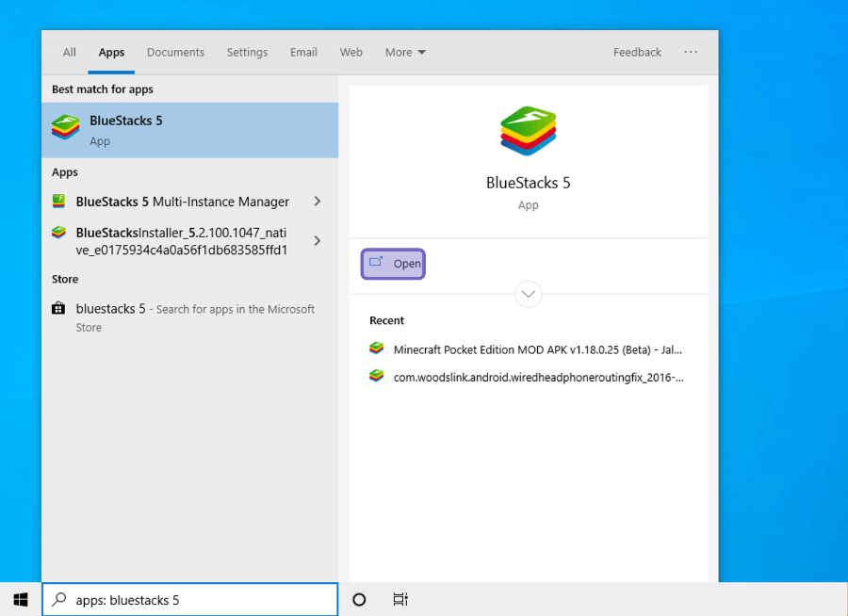848x616 pixels.
Task: Switch to the All tab
Action: click(69, 53)
